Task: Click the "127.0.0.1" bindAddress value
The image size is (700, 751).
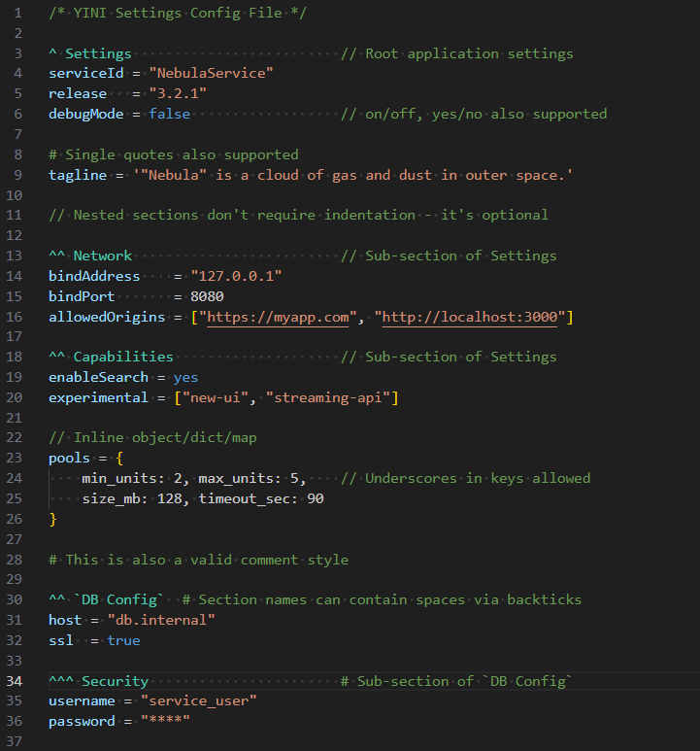Action: coord(236,276)
